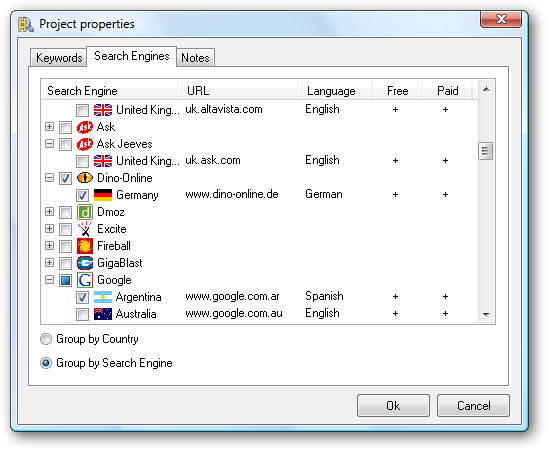
Task: Click the Australia flag icon
Action: pos(103,314)
